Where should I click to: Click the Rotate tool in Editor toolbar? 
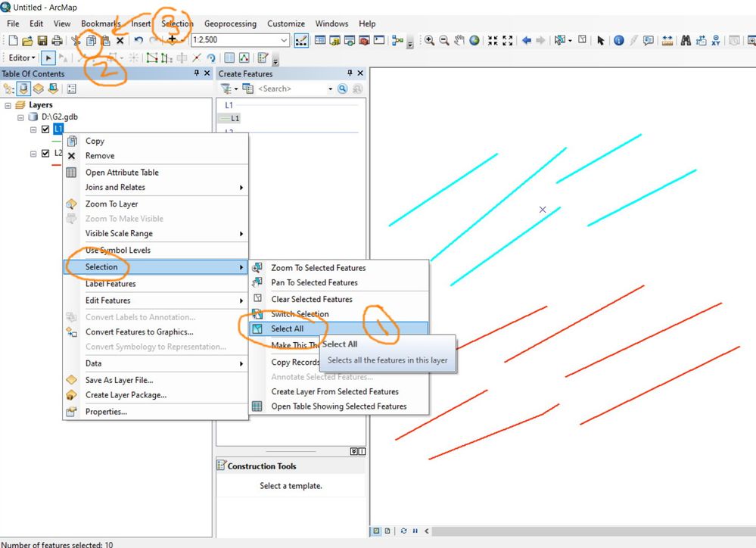[211, 58]
